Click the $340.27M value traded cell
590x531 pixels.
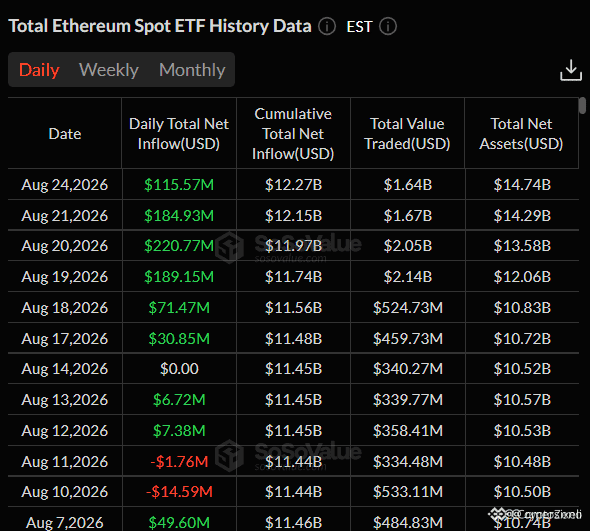(408, 369)
